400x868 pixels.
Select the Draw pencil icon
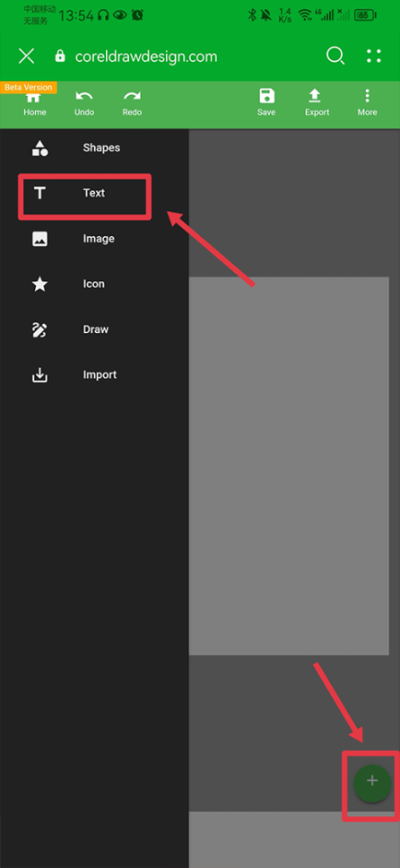[39, 330]
